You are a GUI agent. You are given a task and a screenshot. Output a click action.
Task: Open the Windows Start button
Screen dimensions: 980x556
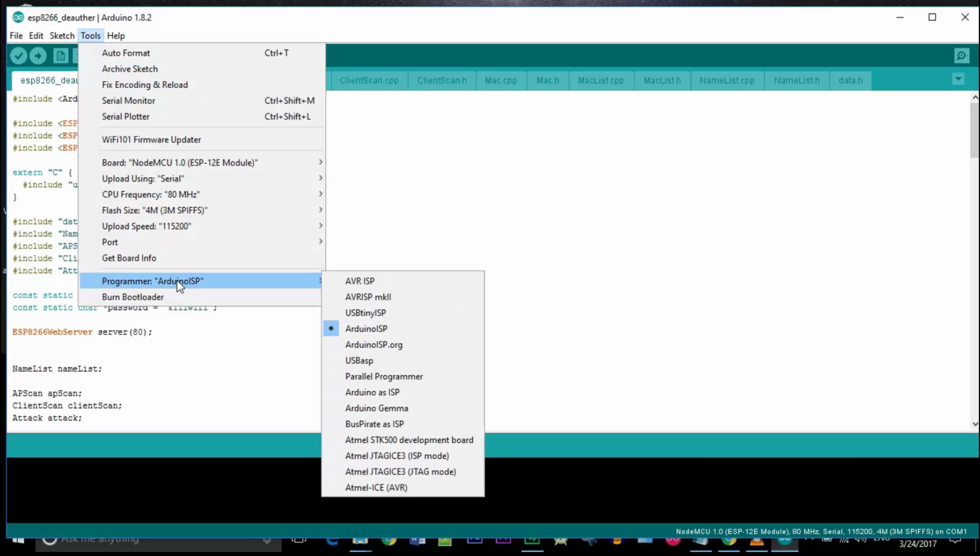coord(18,540)
